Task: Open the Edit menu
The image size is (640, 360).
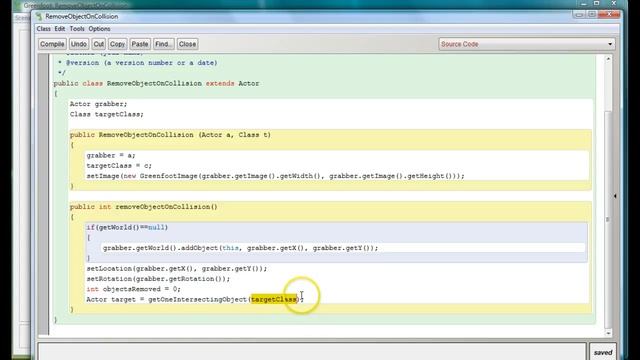Action: pyautogui.click(x=60, y=29)
